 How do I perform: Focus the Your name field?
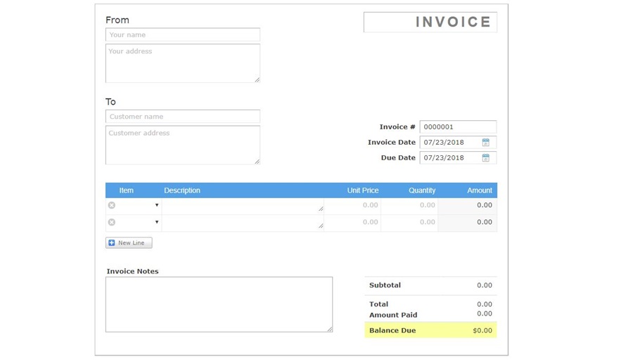coord(183,34)
